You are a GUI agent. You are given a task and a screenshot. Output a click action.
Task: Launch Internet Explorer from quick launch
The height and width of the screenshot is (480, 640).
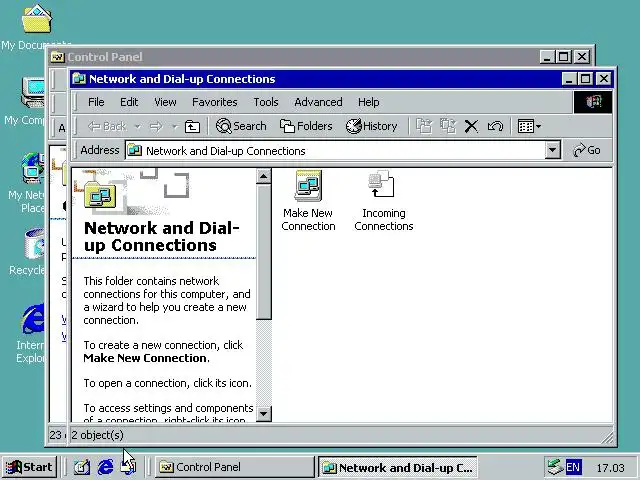coord(105,467)
